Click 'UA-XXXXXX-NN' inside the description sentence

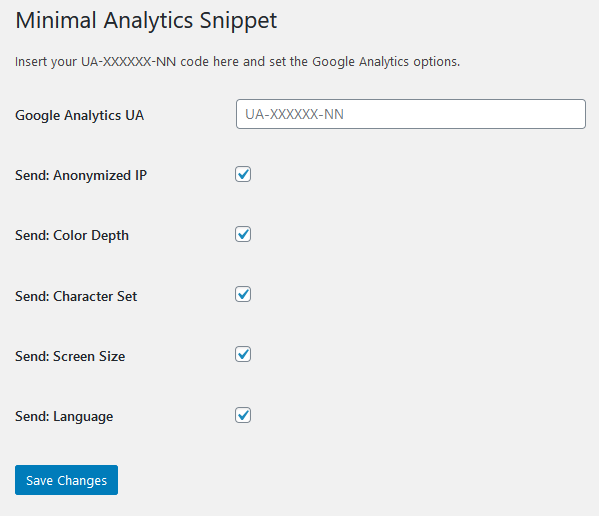coord(128,61)
